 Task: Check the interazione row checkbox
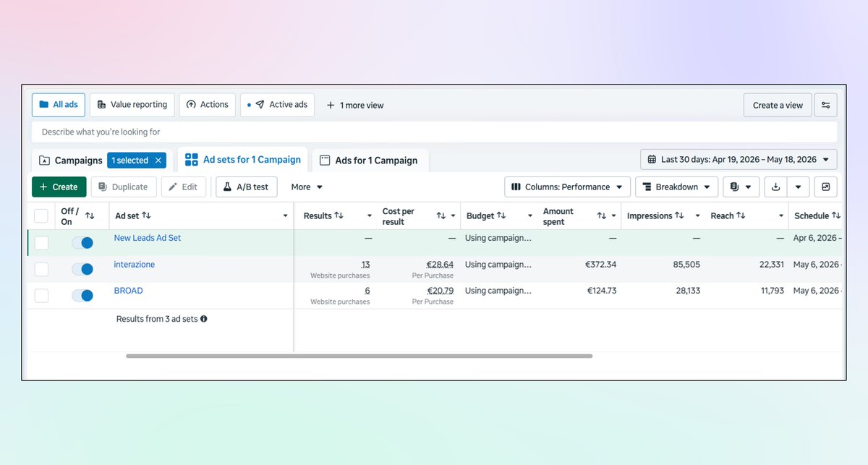click(41, 269)
